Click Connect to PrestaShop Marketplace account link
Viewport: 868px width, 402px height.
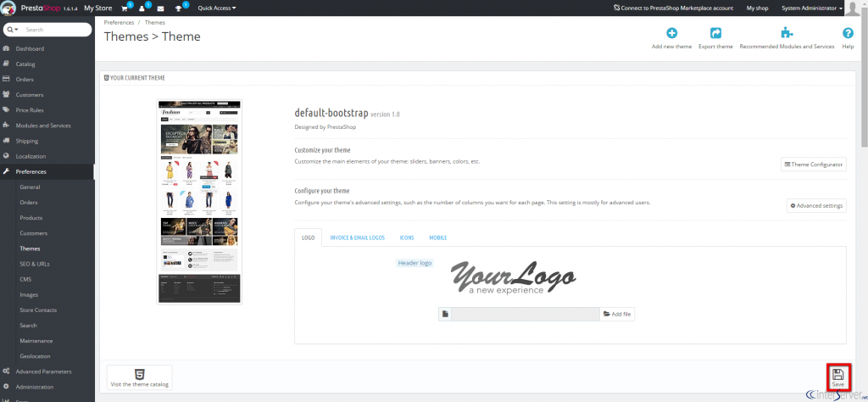pyautogui.click(x=674, y=8)
